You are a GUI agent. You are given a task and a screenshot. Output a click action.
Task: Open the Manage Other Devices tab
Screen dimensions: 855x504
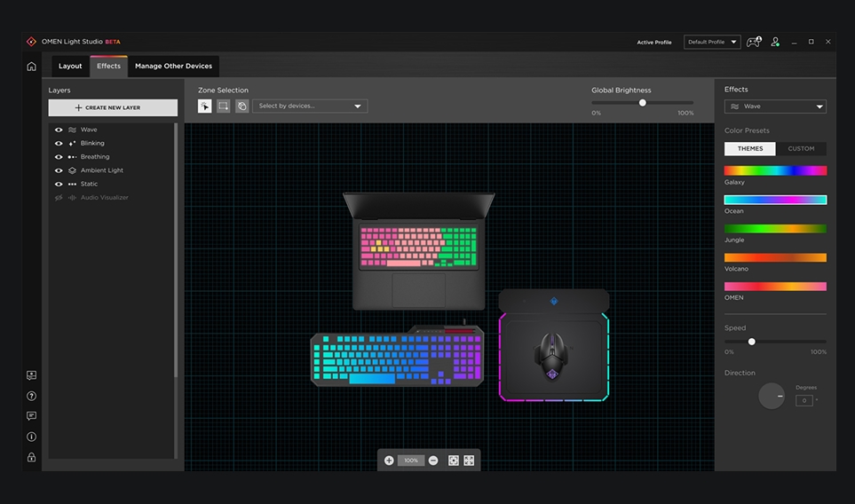pyautogui.click(x=173, y=67)
